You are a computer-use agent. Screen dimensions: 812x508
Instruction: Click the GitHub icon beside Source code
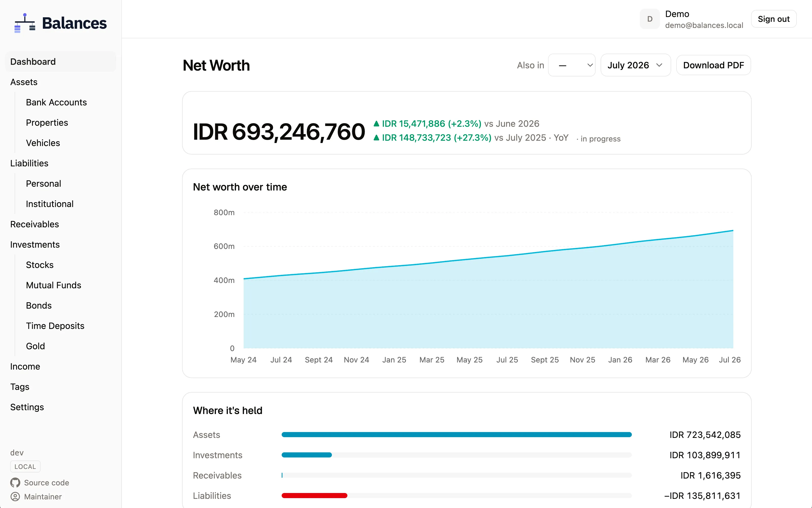15,482
